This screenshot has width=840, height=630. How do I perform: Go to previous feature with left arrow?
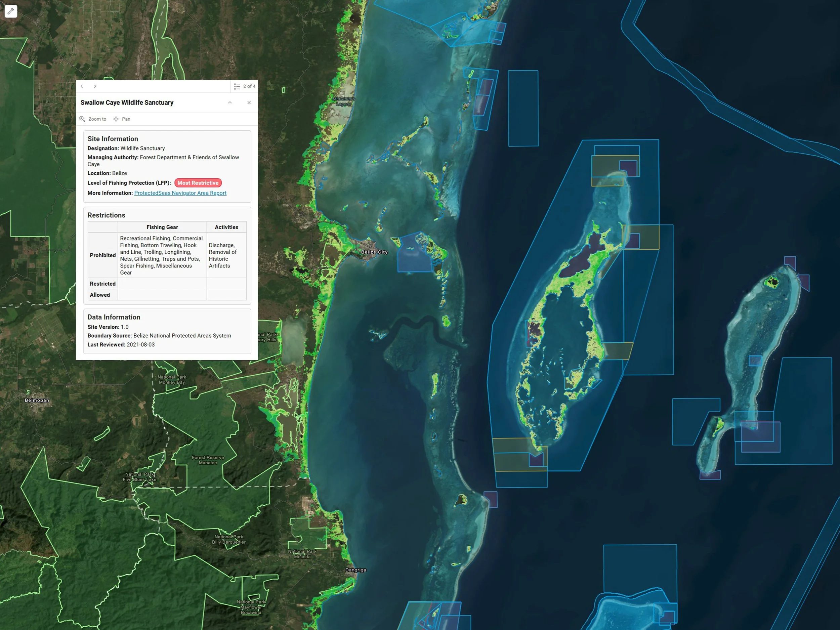pyautogui.click(x=82, y=86)
